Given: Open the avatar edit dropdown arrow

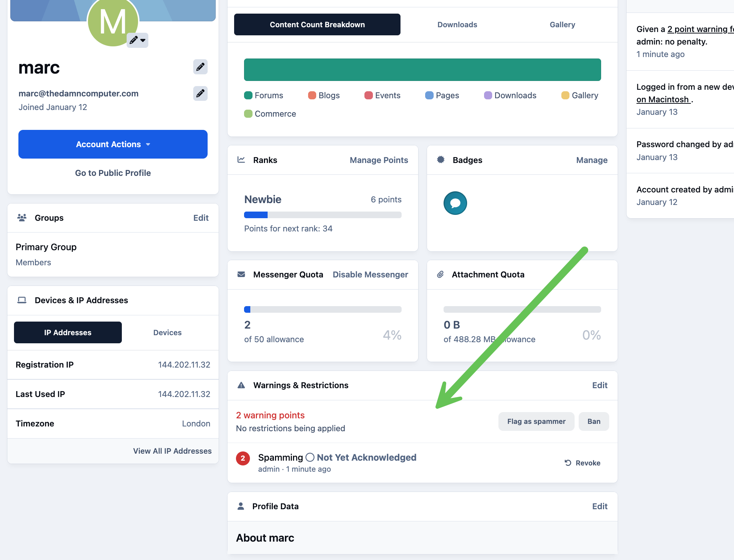Looking at the screenshot, I should click(143, 40).
